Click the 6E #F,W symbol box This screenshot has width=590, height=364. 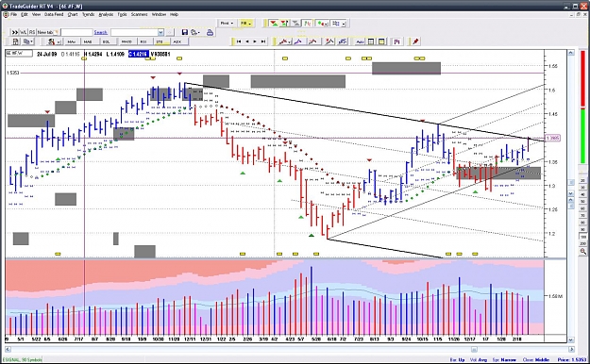[x=19, y=54]
